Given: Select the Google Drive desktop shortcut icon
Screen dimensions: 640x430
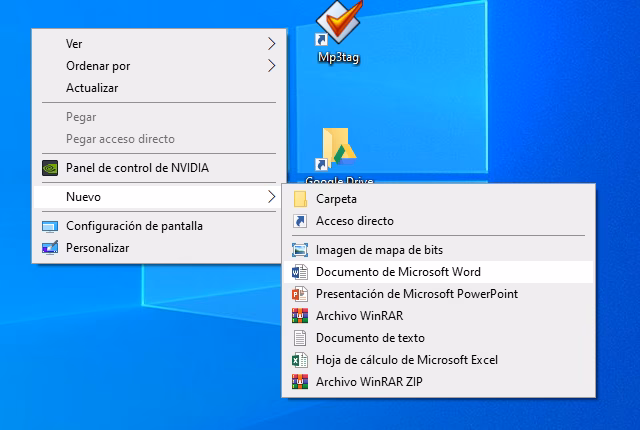Looking at the screenshot, I should (338, 149).
